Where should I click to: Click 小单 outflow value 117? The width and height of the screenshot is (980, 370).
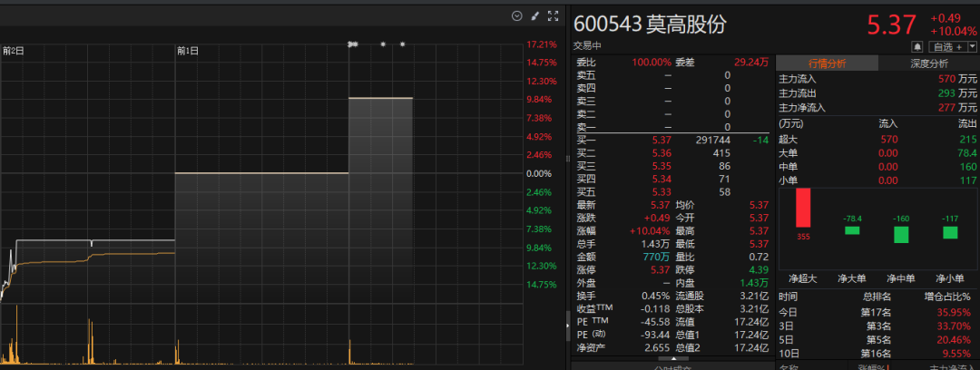pyautogui.click(x=969, y=180)
